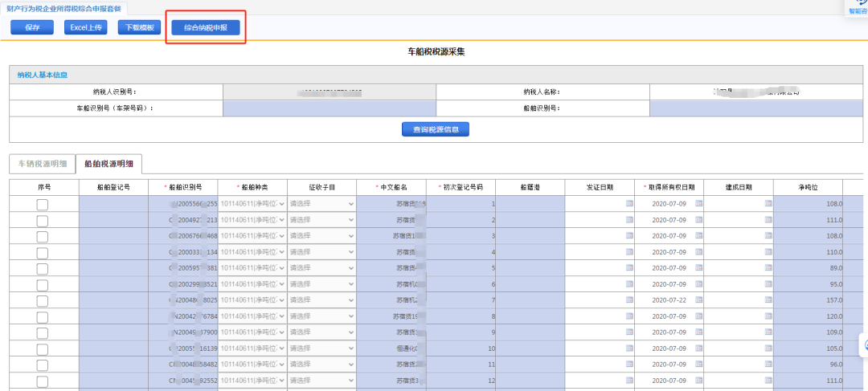868x391 pixels.
Task: Select 财产行为税企业所得税综合申报套餐 tab
Action: [63, 8]
